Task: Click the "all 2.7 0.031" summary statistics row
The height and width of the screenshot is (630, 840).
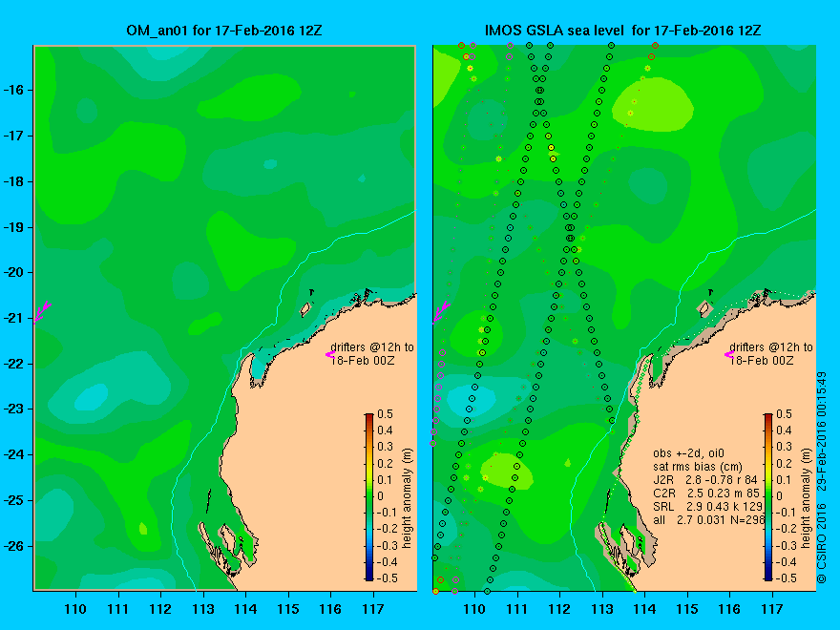Action: tap(708, 519)
